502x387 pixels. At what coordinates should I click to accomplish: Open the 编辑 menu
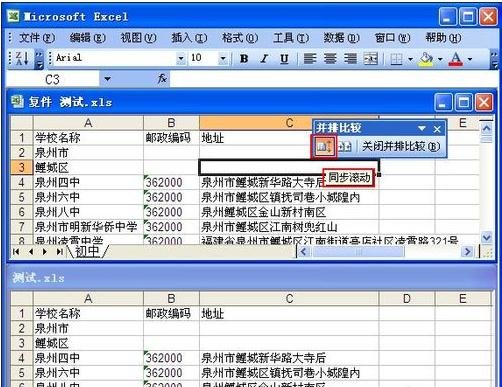tap(88, 38)
